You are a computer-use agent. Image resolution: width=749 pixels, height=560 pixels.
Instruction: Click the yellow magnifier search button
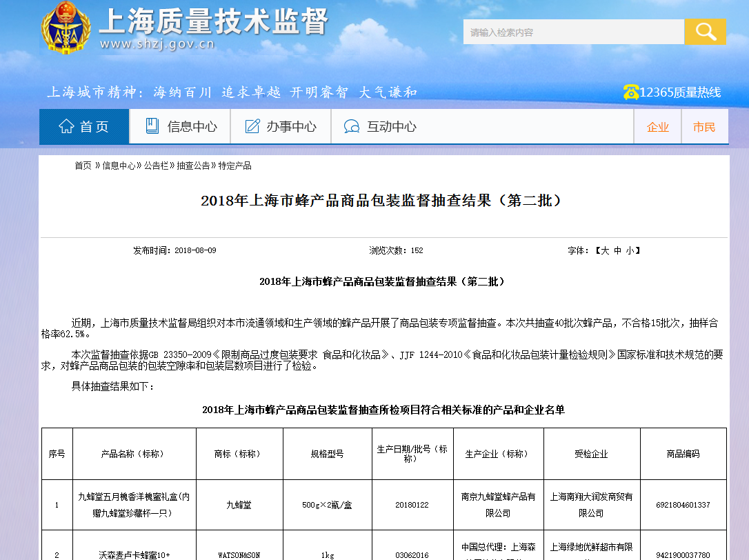point(705,32)
